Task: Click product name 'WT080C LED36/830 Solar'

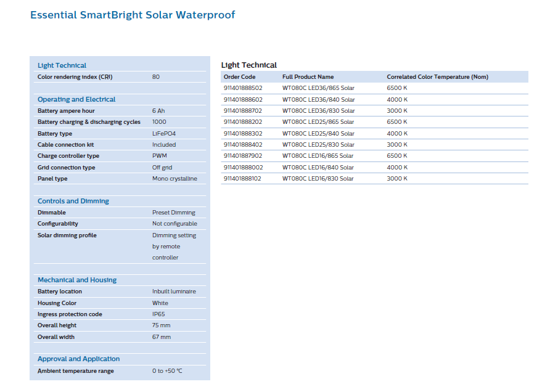Action: pyautogui.click(x=319, y=110)
